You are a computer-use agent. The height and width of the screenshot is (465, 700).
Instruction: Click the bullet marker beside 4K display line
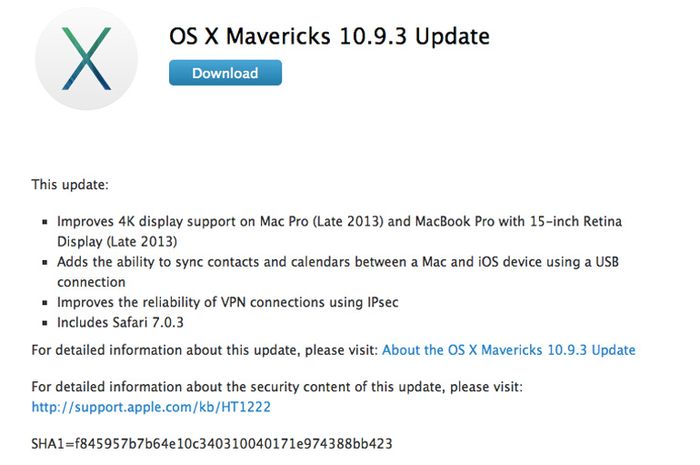tap(45, 222)
